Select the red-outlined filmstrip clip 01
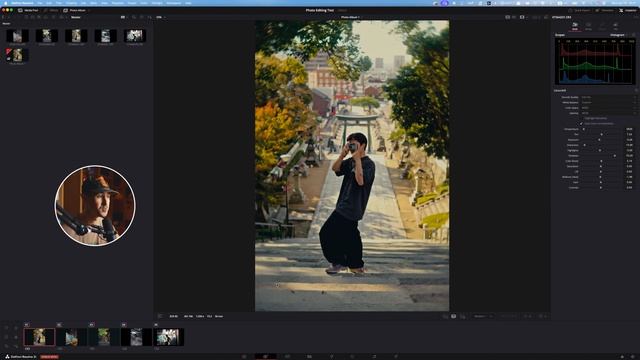640x360 pixels. 39,337
